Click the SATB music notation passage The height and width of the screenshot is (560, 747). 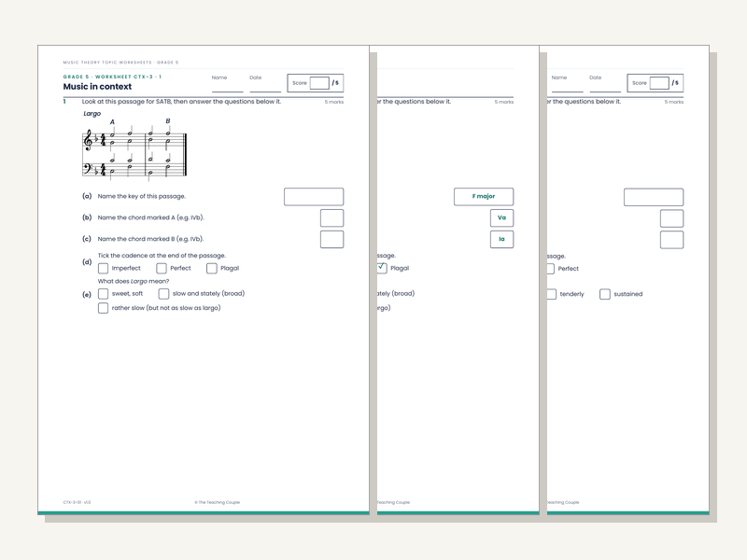click(x=134, y=152)
